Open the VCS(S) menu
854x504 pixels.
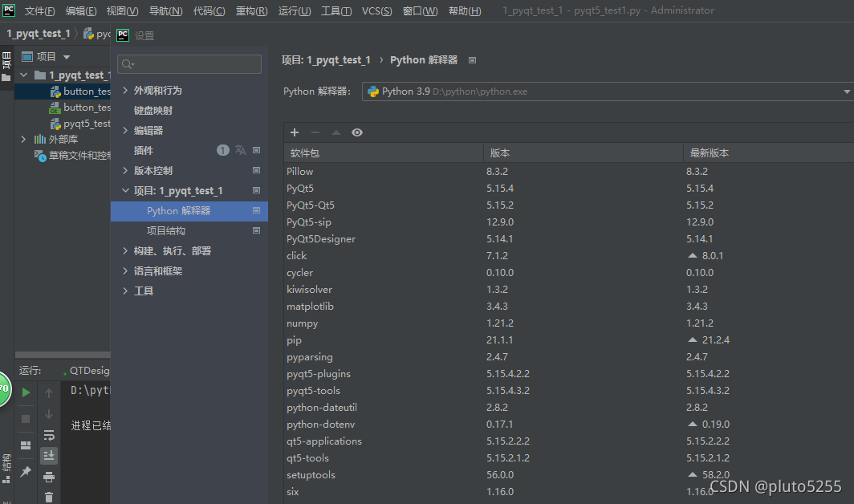click(x=377, y=11)
